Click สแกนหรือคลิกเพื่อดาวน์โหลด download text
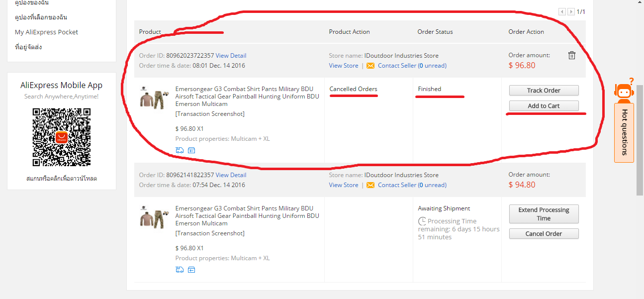The height and width of the screenshot is (299, 644). click(62, 178)
